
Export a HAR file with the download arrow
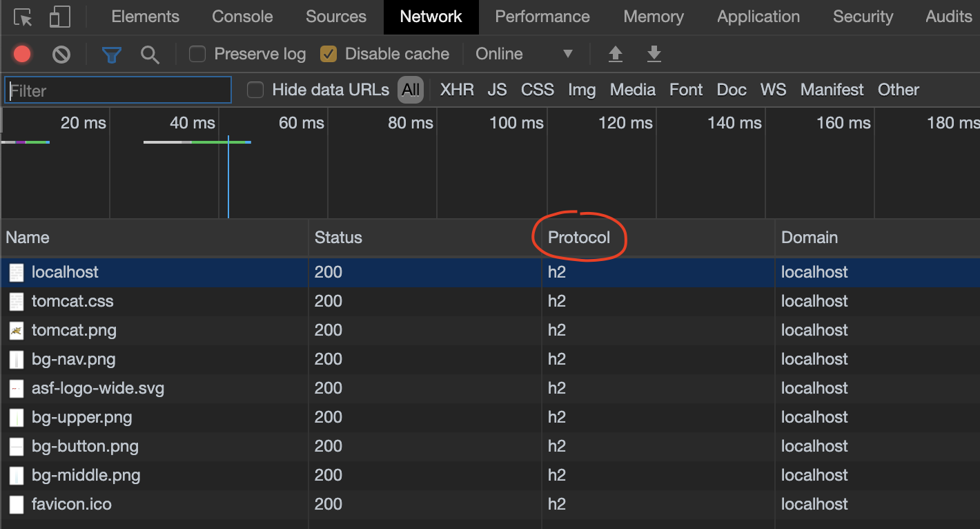click(654, 54)
